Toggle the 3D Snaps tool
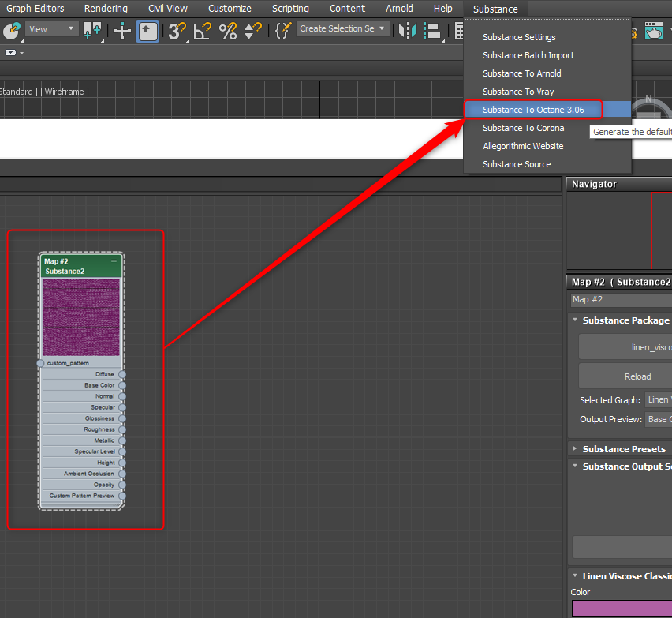This screenshot has width=672, height=618. (177, 31)
